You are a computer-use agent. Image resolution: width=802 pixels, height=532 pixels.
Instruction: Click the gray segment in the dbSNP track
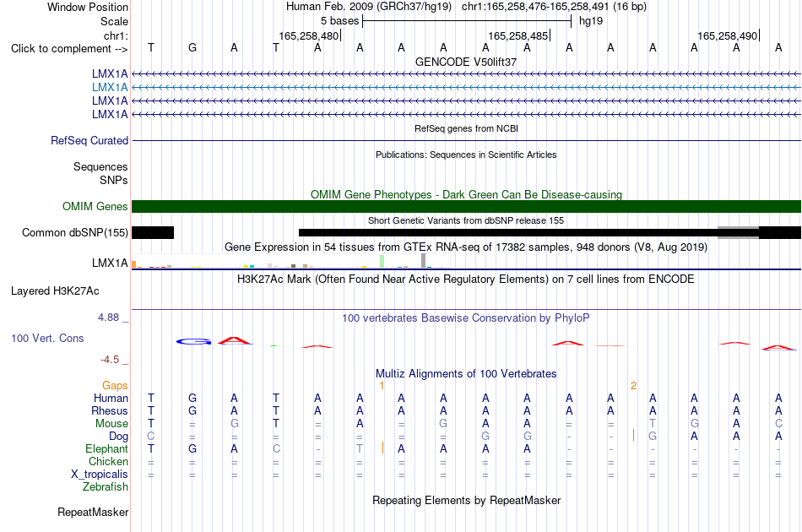(x=738, y=233)
